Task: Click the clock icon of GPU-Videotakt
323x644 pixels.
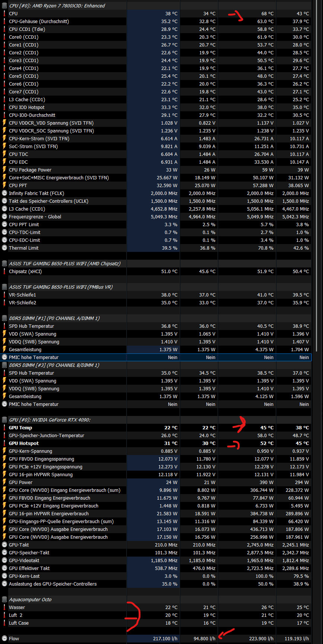Action: 4,561
